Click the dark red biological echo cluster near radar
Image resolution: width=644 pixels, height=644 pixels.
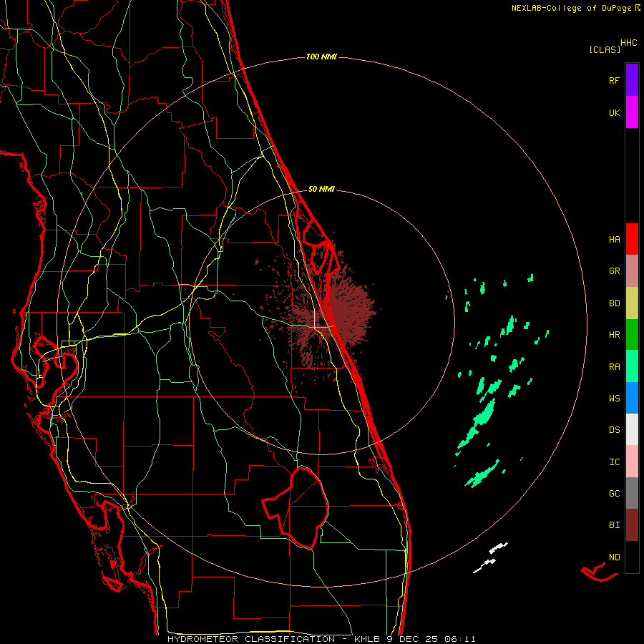[324, 314]
